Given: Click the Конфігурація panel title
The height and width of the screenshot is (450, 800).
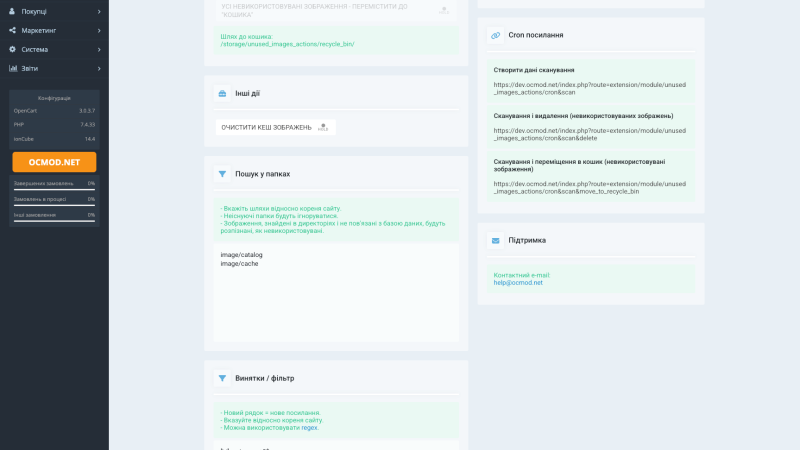Looking at the screenshot, I should point(54,98).
